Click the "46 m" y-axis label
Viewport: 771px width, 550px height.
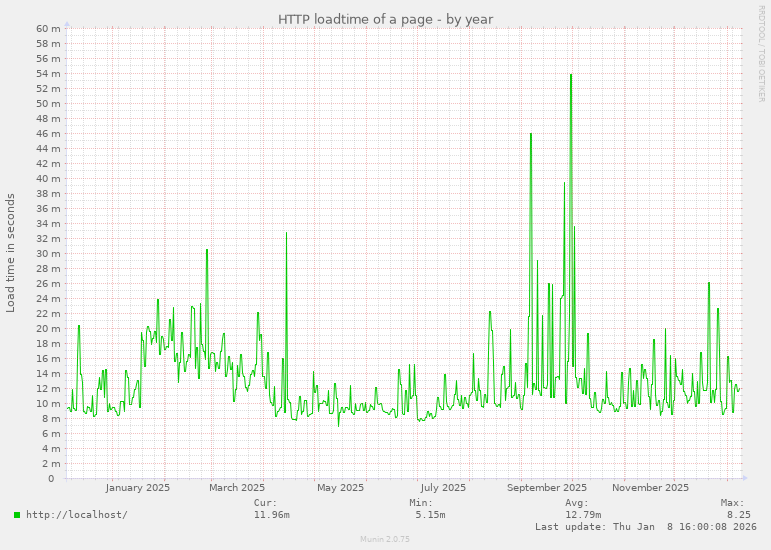click(48, 134)
